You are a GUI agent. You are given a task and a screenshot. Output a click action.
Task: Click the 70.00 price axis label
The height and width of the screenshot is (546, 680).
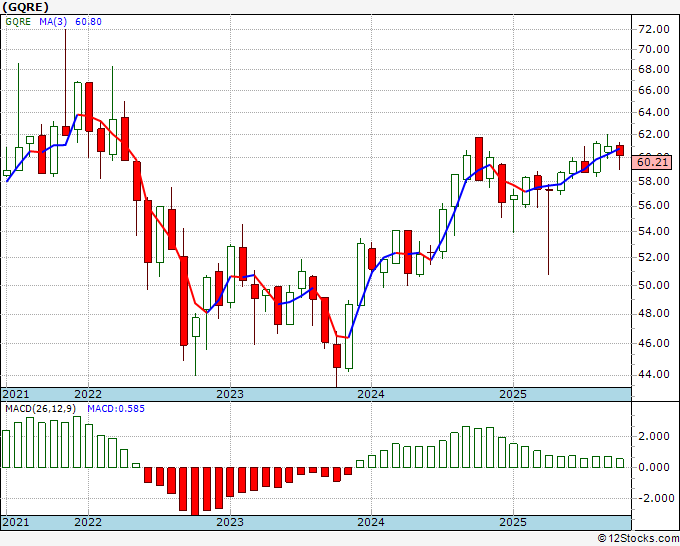pyautogui.click(x=654, y=49)
